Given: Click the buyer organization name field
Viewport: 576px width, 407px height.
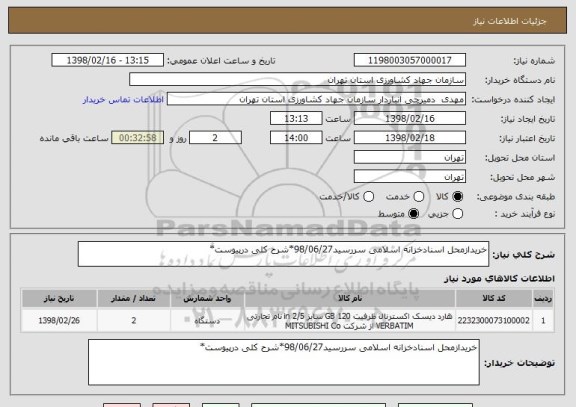Looking at the screenshot, I should coord(298,80).
